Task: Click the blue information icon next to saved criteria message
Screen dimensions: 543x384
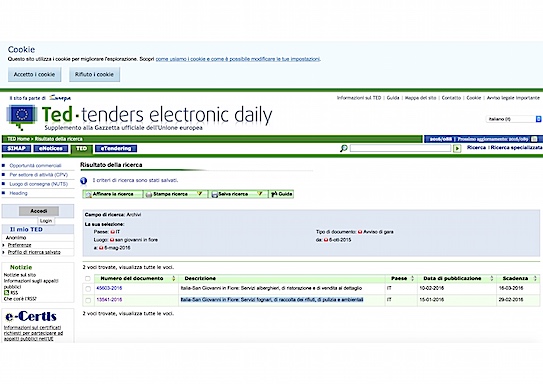Action: point(84,180)
